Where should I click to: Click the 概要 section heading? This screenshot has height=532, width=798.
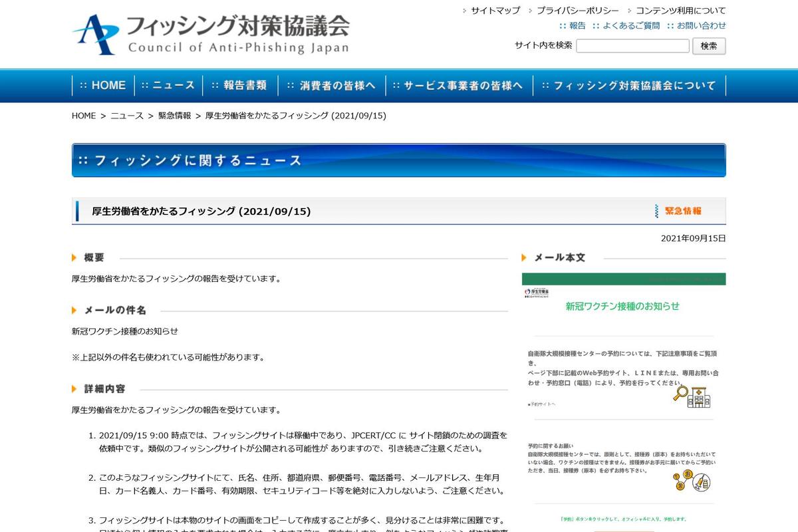point(94,257)
